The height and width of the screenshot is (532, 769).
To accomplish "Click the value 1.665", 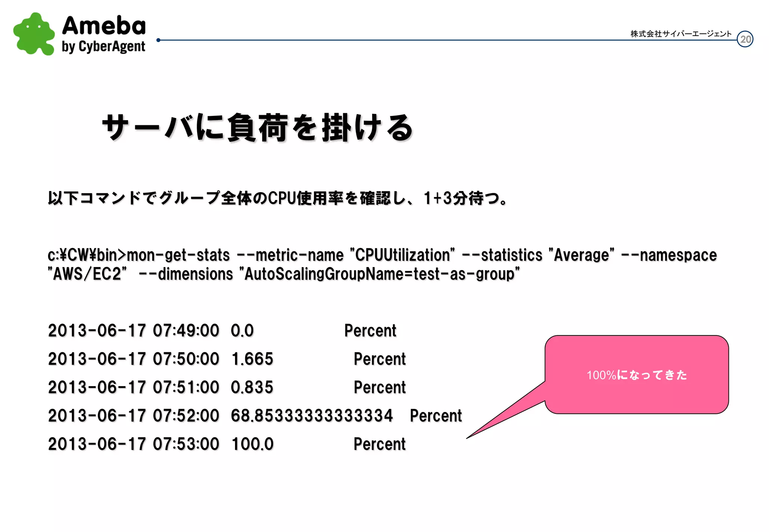I will 252,359.
